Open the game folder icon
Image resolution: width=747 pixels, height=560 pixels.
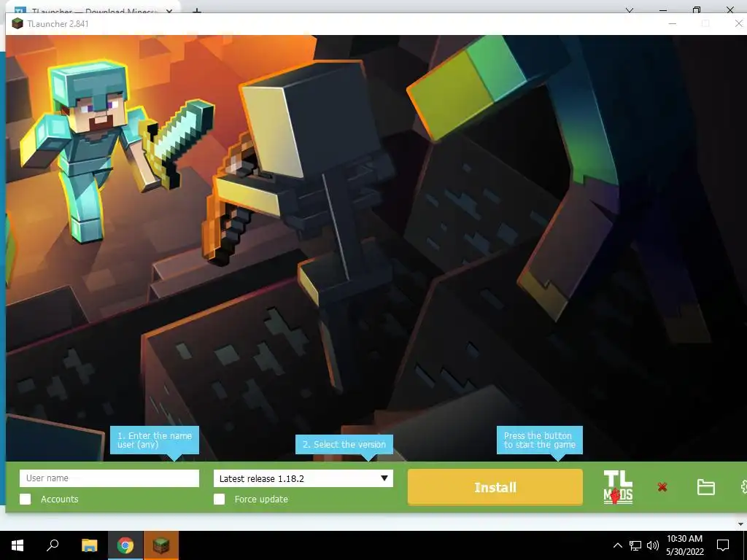point(705,486)
